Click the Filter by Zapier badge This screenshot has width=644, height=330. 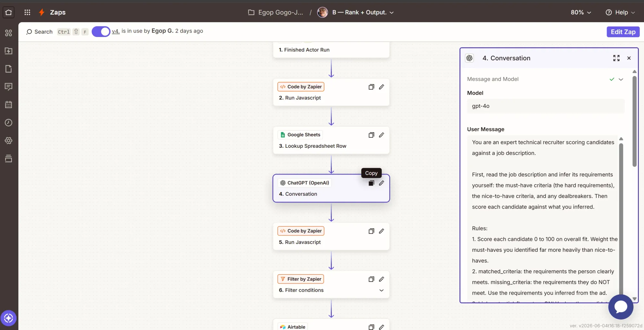tap(301, 279)
